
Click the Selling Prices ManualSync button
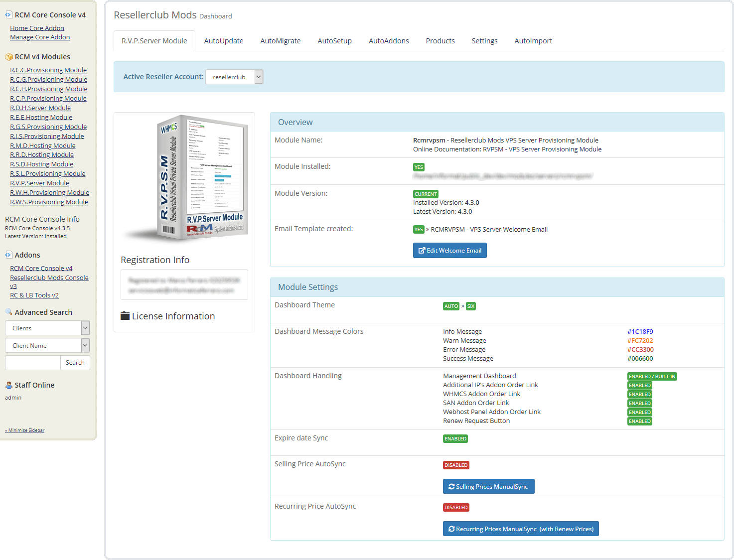click(x=489, y=486)
